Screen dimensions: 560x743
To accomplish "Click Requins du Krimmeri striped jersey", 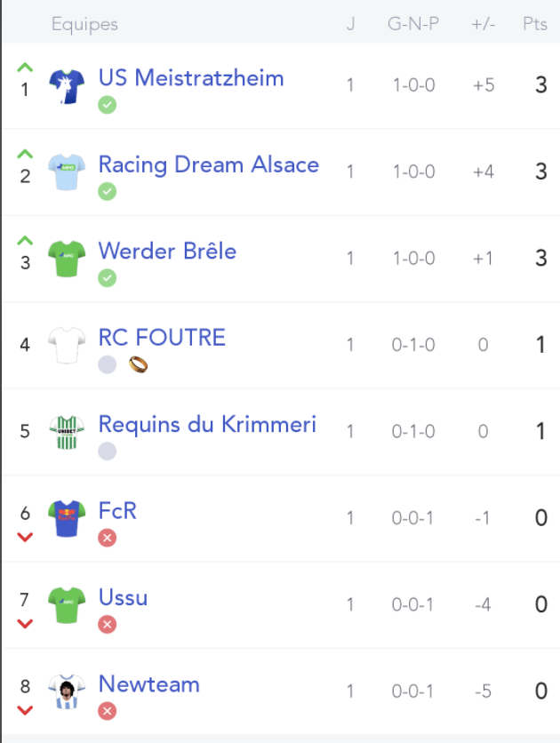I will coord(67,432).
